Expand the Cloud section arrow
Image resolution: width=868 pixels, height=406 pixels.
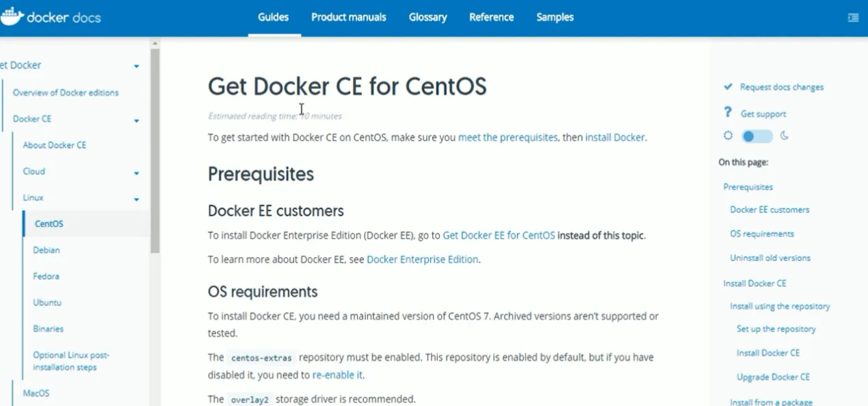[x=136, y=173]
